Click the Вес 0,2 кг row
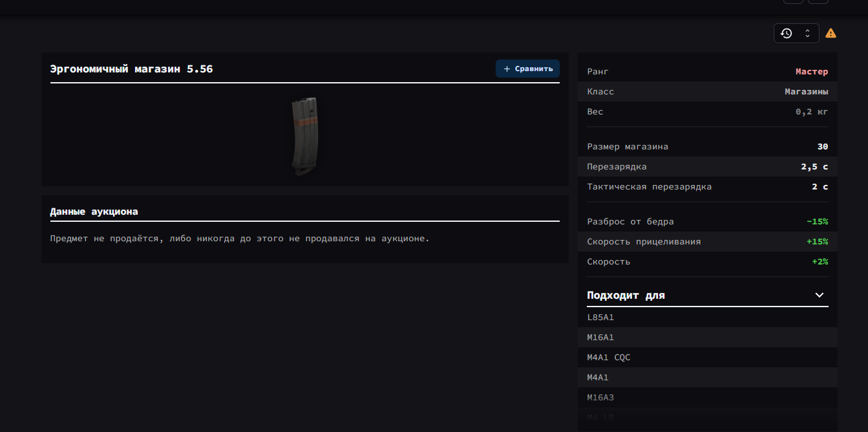 707,112
